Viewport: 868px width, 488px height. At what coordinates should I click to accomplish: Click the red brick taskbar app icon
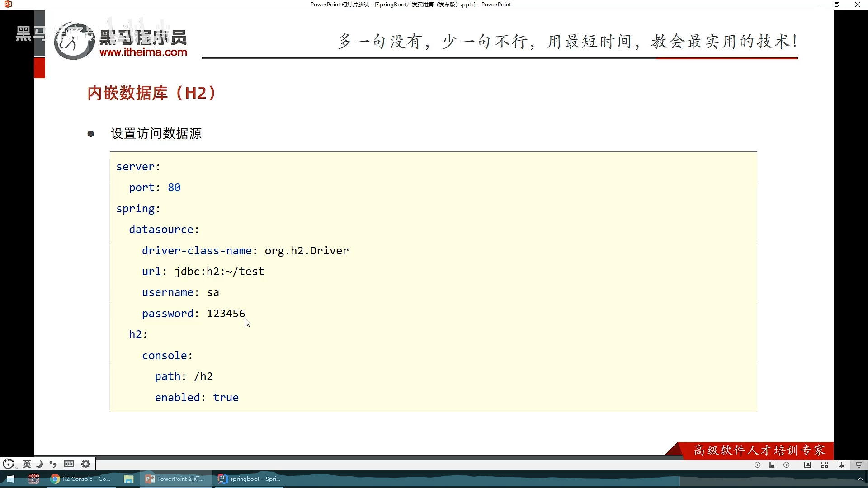coord(34,479)
